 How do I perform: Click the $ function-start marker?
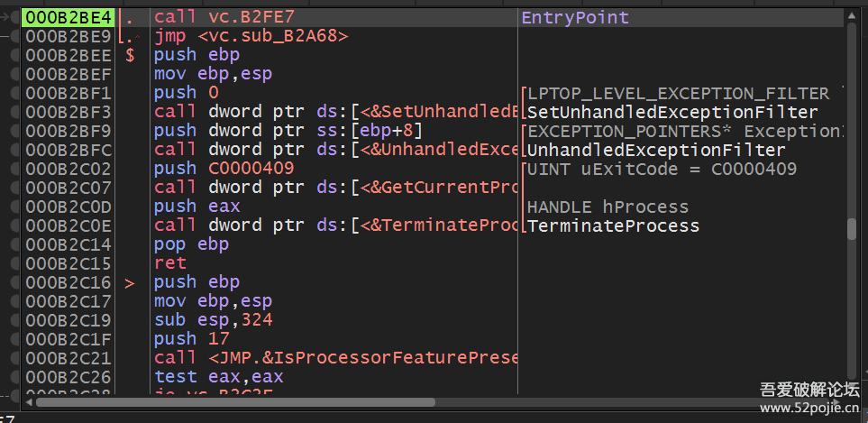[x=130, y=55]
